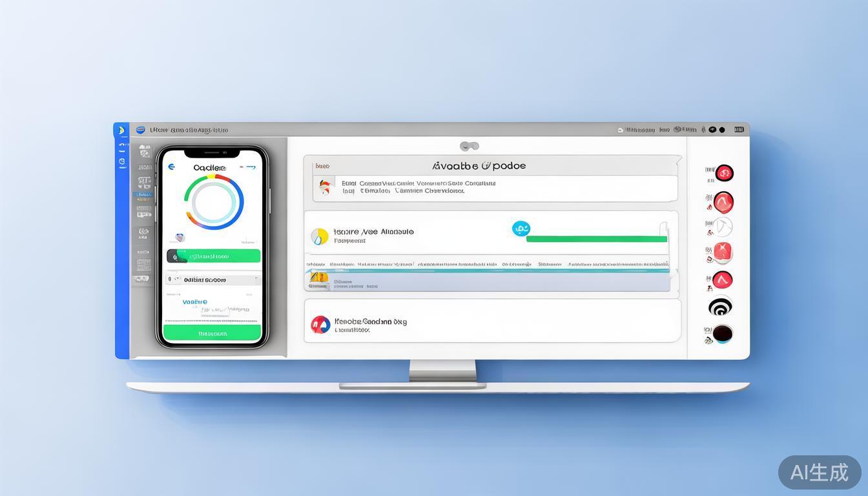Expand the blue-gray row with yellow folder icon

(x=488, y=281)
